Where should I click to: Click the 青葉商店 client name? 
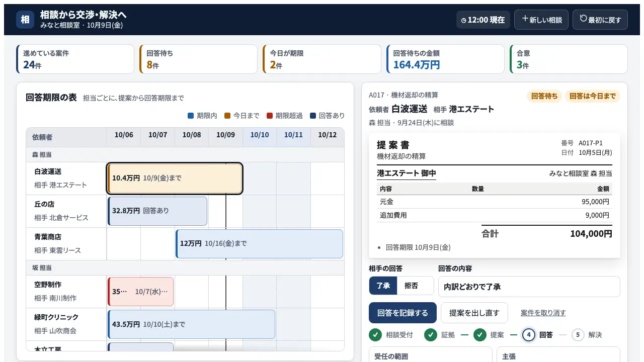coord(48,237)
